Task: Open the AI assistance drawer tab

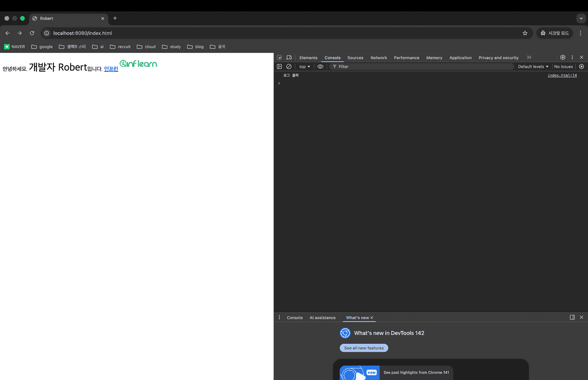Action: (x=322, y=317)
